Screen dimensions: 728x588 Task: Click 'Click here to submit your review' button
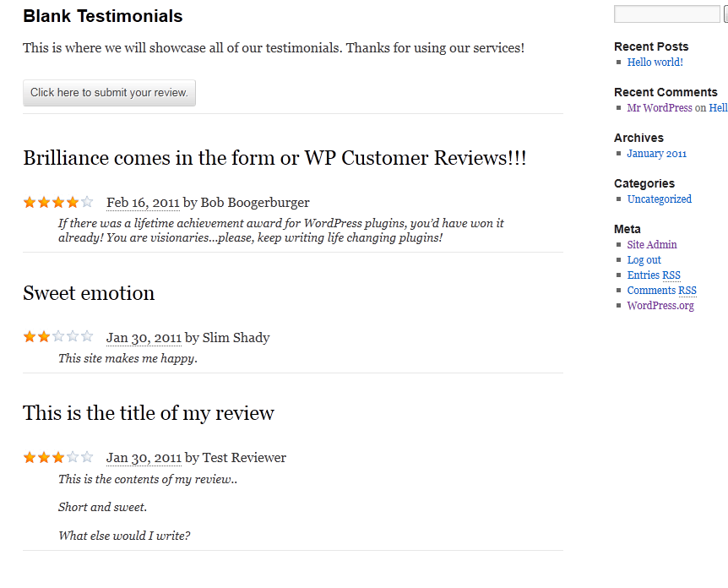coord(109,93)
